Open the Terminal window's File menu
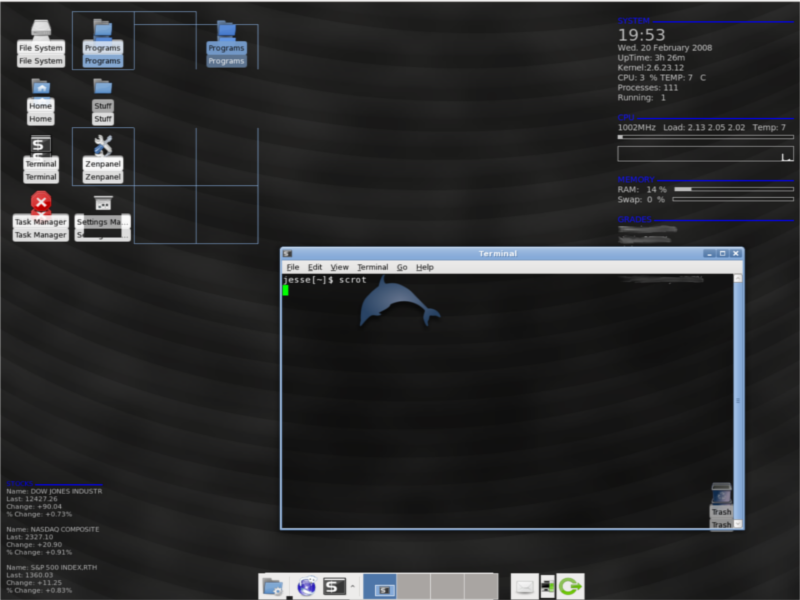The image size is (800, 600). [x=293, y=268]
